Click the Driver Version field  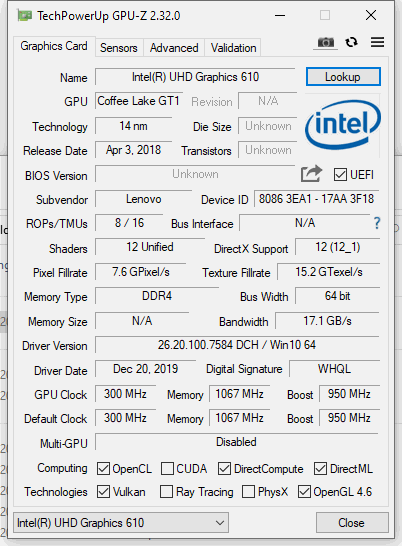(x=237, y=345)
